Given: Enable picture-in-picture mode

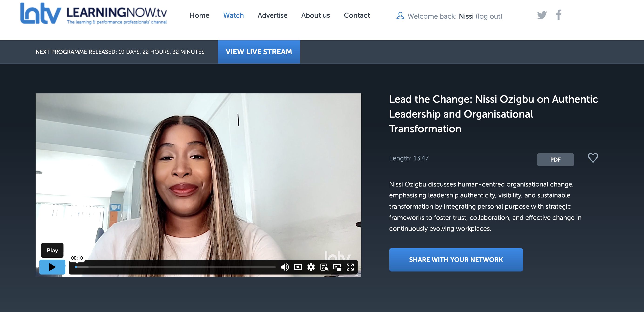Looking at the screenshot, I should pyautogui.click(x=337, y=267).
